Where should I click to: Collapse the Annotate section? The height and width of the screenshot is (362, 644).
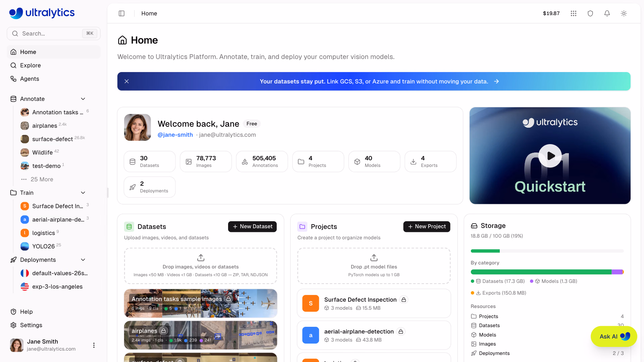coord(83,99)
